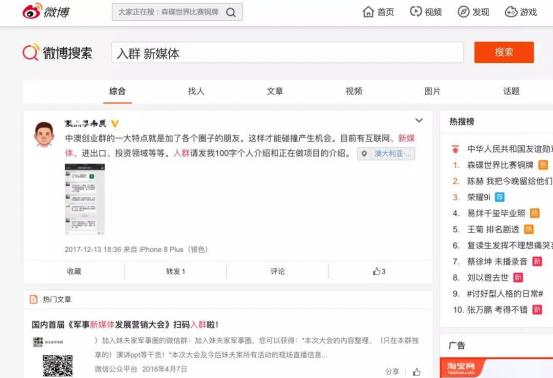Image resolution: width=553 pixels, height=378 pixels.
Task: Switch to the 综合 tab
Action: pyautogui.click(x=117, y=91)
